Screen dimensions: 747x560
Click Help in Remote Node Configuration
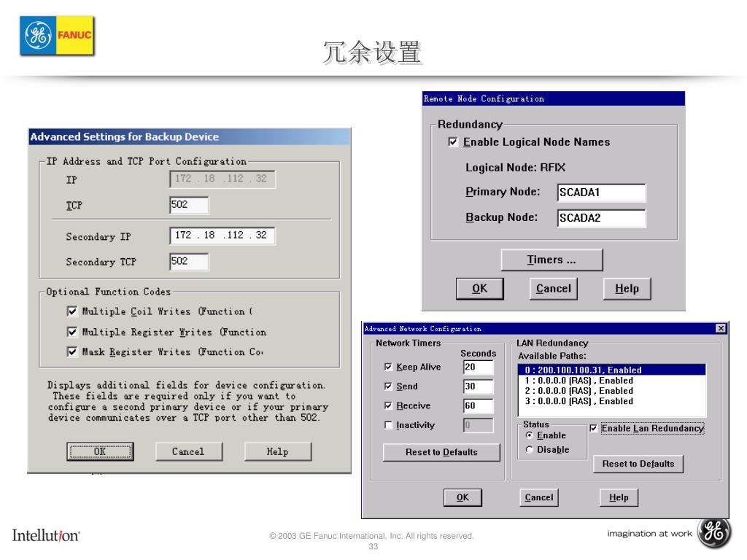pos(627,289)
